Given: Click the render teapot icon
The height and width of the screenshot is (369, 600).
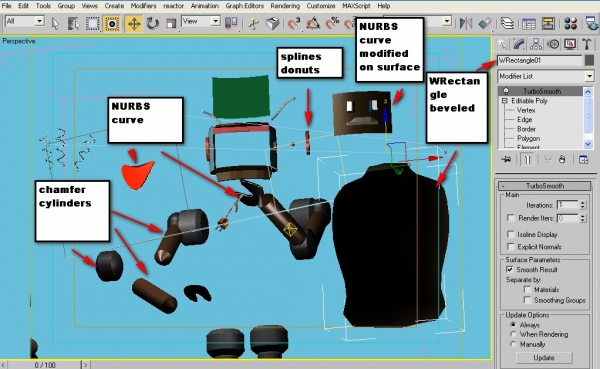Looking at the screenshot, I should click(x=592, y=24).
